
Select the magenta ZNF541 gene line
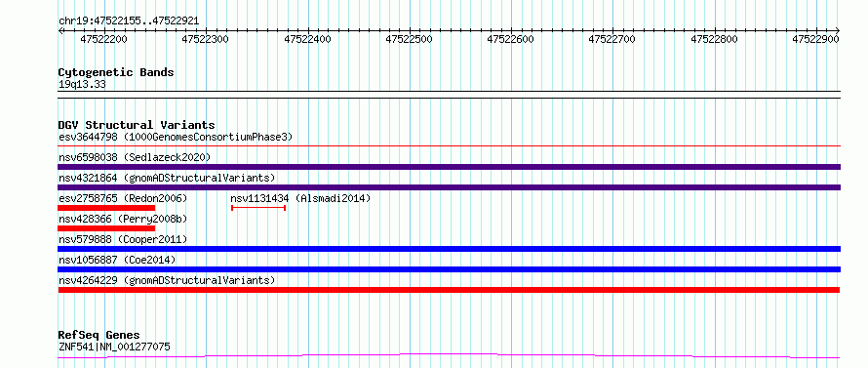[449, 356]
